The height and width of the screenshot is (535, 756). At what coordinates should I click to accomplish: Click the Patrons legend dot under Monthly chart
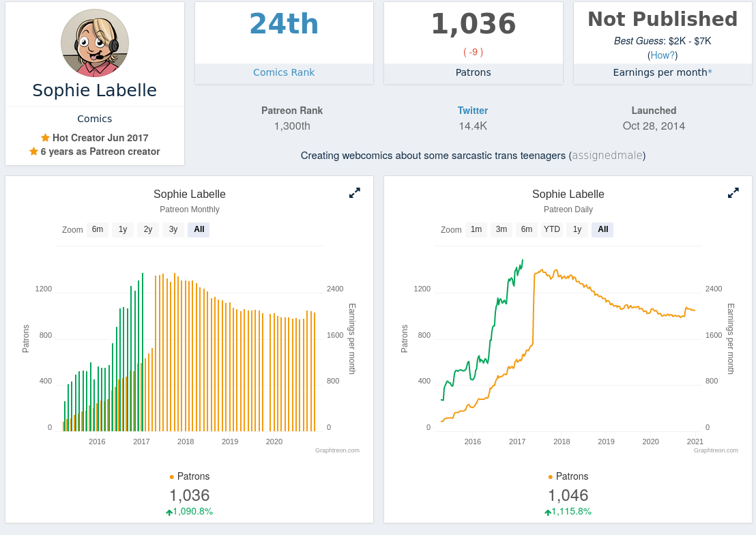coord(172,477)
